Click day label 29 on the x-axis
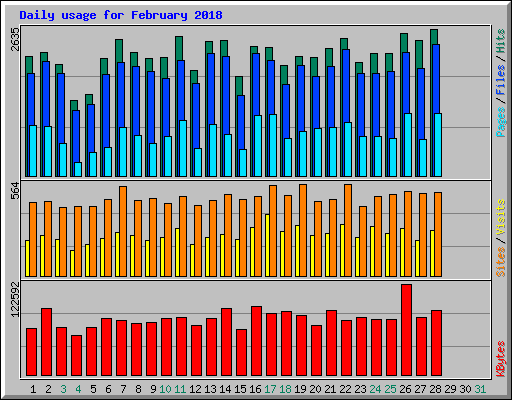 coord(450,389)
